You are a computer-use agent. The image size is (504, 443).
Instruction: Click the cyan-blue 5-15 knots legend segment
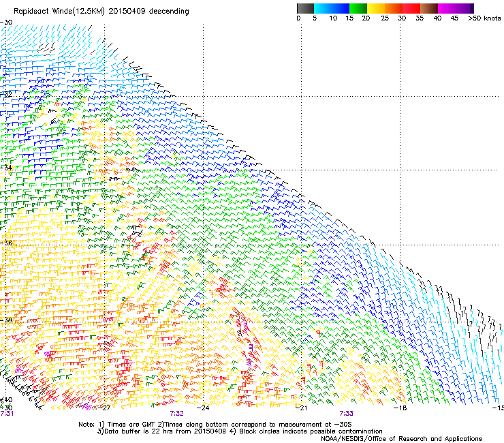[332, 8]
